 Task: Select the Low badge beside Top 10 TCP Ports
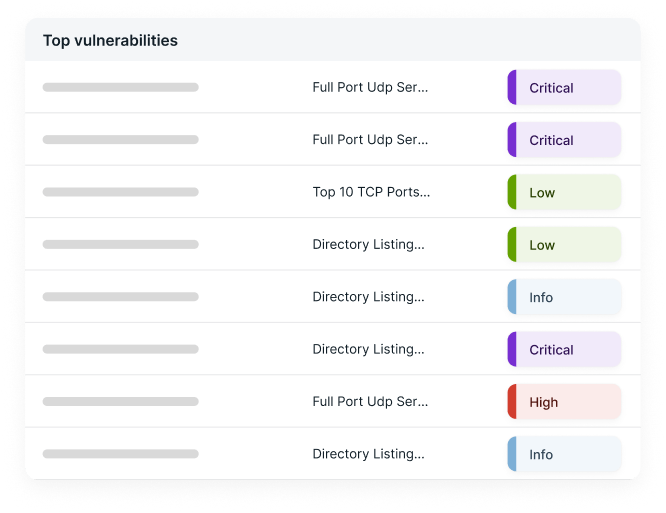point(564,192)
